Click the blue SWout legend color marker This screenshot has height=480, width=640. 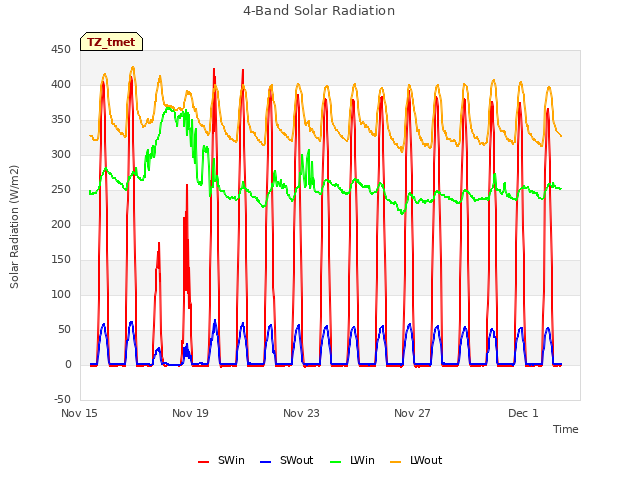point(265,462)
